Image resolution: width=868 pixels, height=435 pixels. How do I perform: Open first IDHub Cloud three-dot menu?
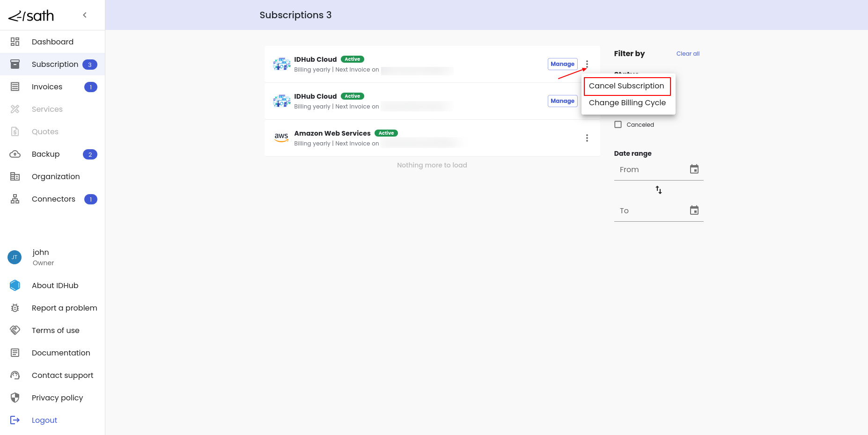click(x=587, y=64)
